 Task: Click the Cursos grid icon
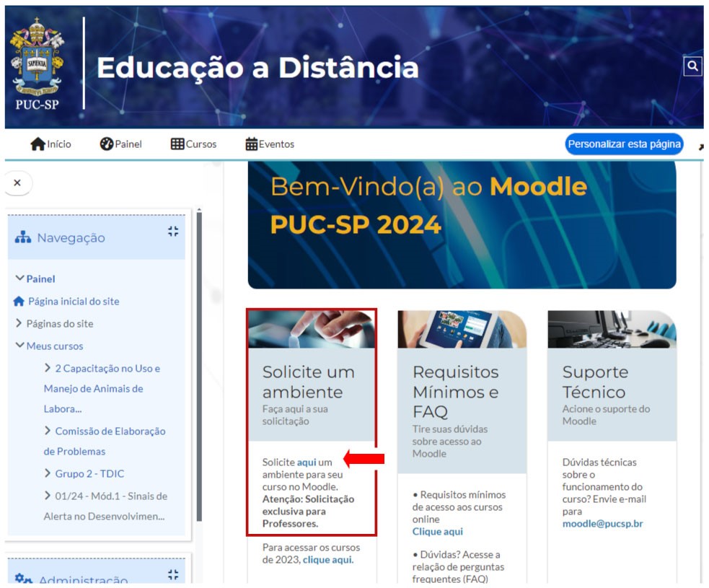point(177,144)
